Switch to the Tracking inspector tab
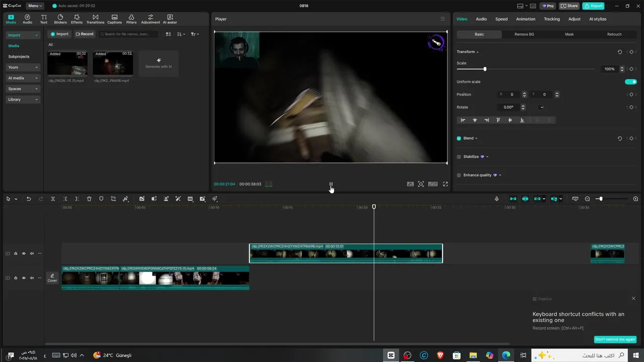The height and width of the screenshot is (362, 644). (x=551, y=19)
